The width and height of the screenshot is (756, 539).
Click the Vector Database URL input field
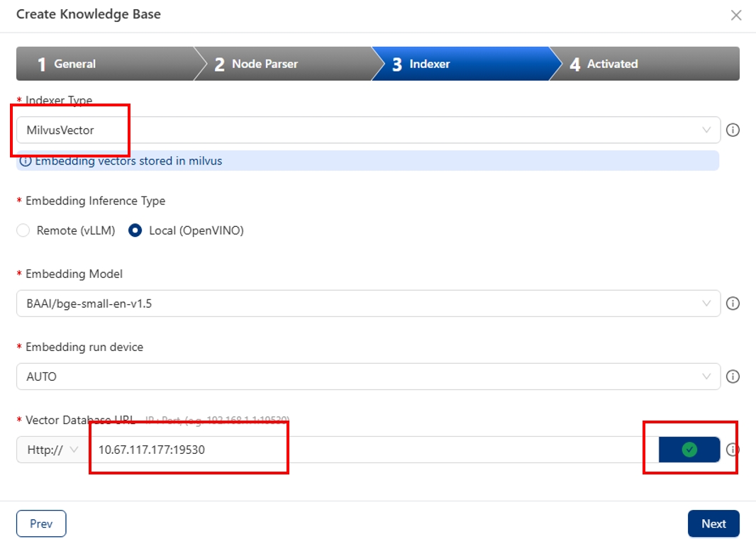click(x=369, y=450)
